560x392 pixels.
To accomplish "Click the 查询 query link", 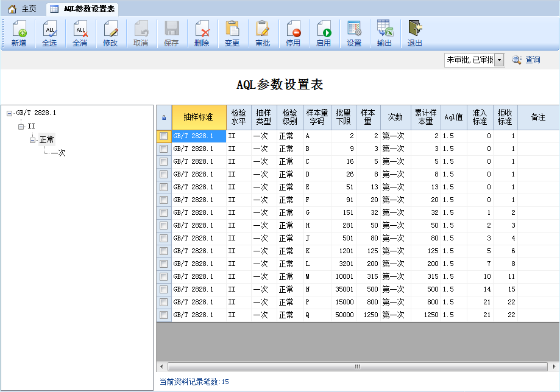I will tap(533, 60).
